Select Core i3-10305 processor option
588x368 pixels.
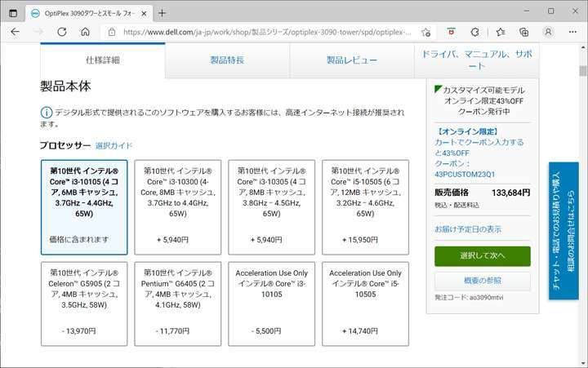click(x=271, y=207)
